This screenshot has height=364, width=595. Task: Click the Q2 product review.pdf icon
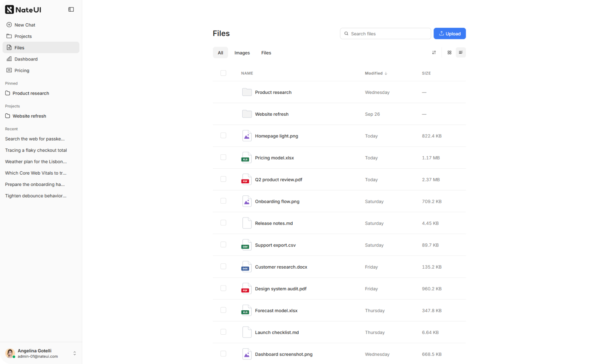pos(246,179)
